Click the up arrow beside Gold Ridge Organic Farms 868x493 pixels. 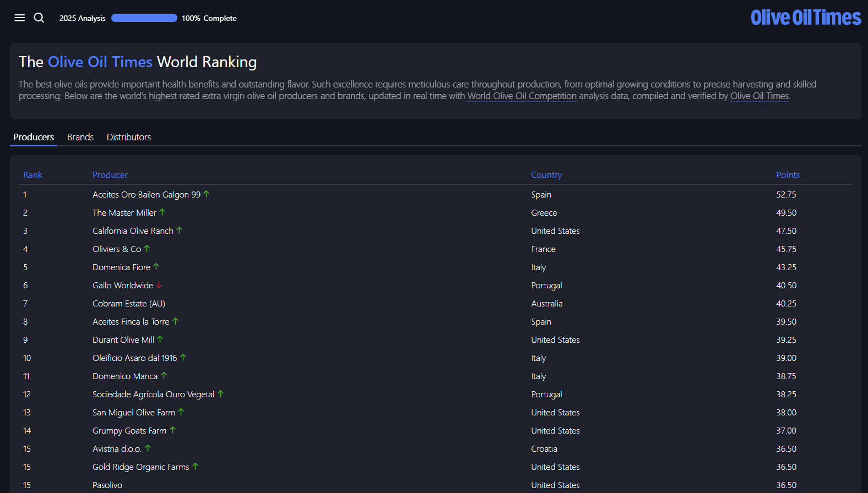tap(196, 467)
